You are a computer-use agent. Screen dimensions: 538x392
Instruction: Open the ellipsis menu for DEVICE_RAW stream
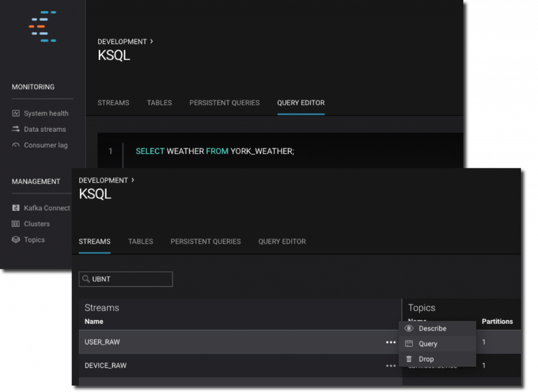coord(390,365)
